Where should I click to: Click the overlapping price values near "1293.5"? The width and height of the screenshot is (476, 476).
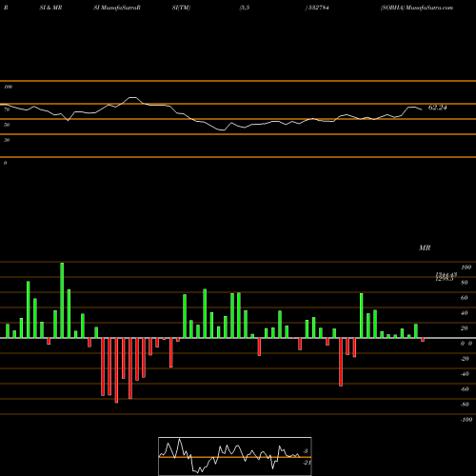[446, 277]
